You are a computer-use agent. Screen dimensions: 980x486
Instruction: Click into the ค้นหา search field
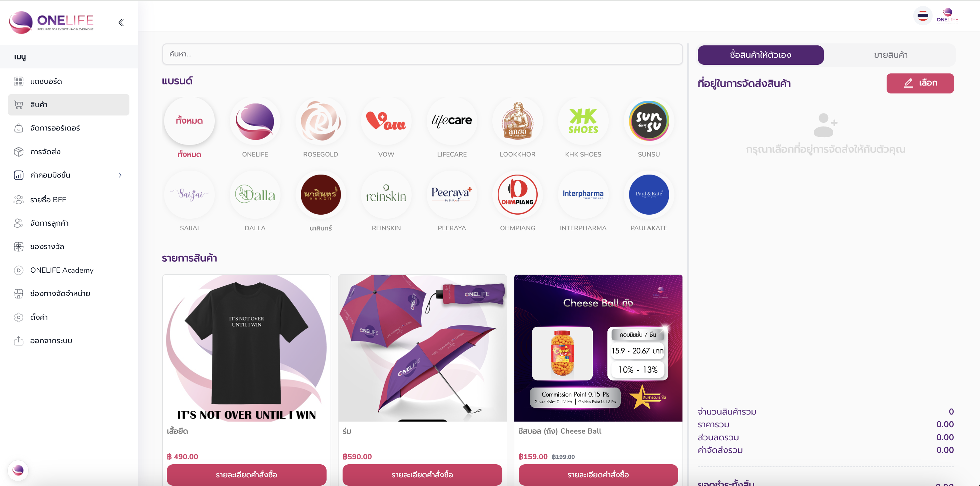point(422,54)
